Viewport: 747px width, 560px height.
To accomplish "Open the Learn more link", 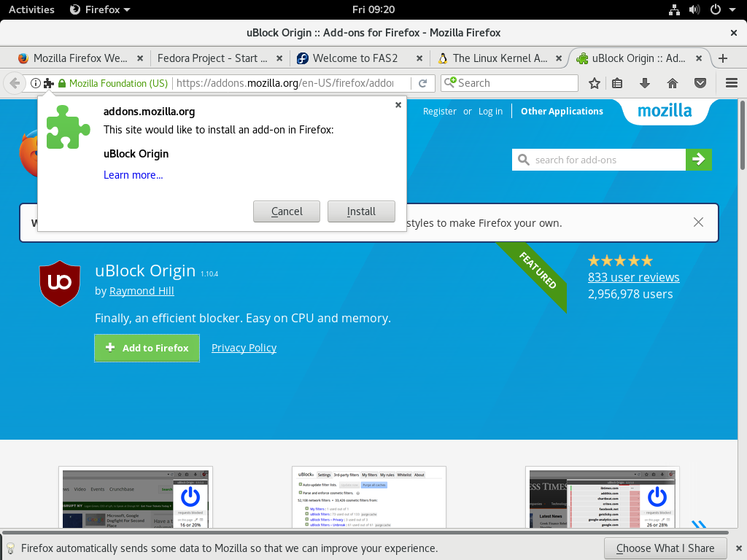I will [x=133, y=175].
